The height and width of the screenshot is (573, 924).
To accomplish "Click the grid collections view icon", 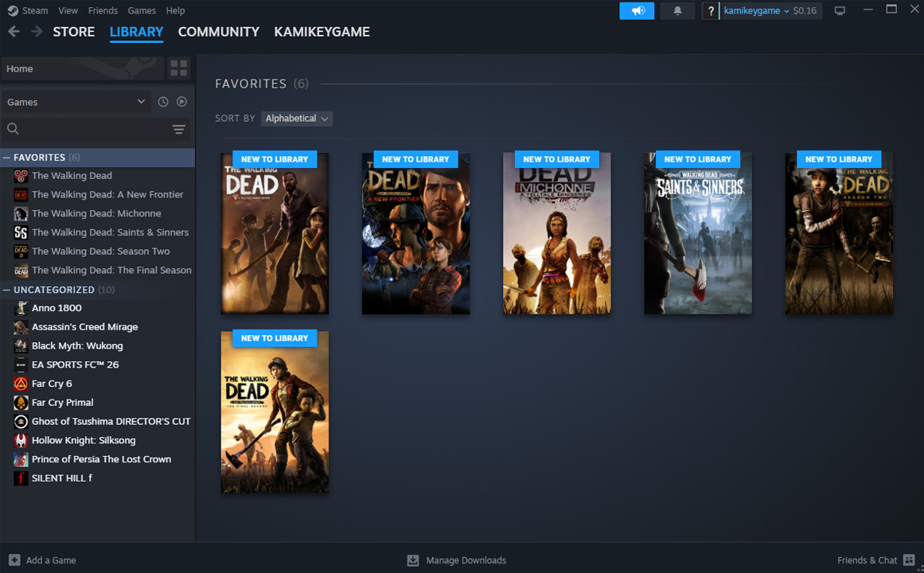I will coord(179,68).
